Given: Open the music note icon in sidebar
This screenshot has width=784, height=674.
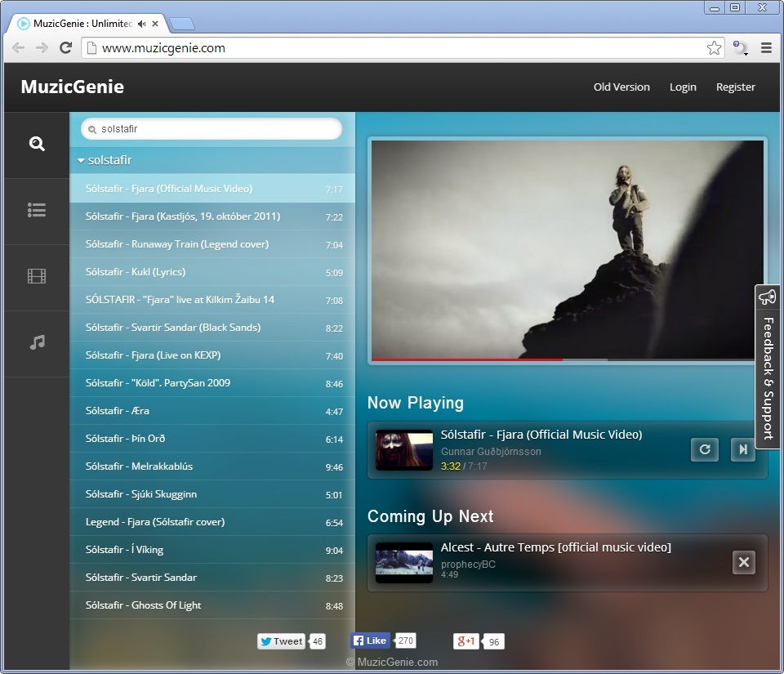Looking at the screenshot, I should tap(37, 343).
